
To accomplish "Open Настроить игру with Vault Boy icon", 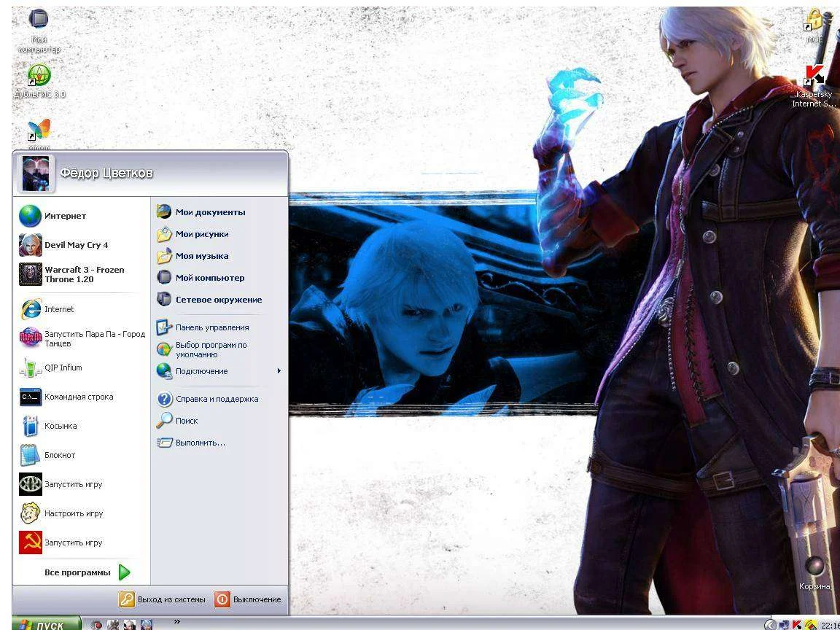I will coord(82,513).
